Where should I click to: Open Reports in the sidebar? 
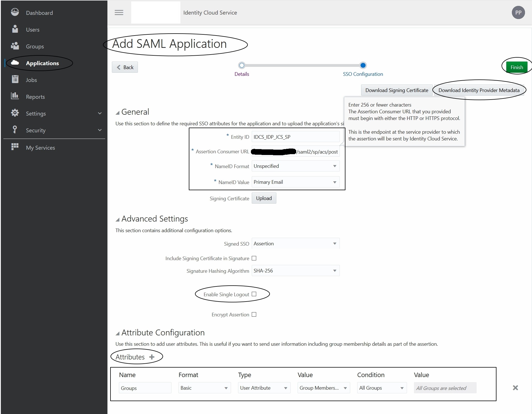tap(35, 97)
